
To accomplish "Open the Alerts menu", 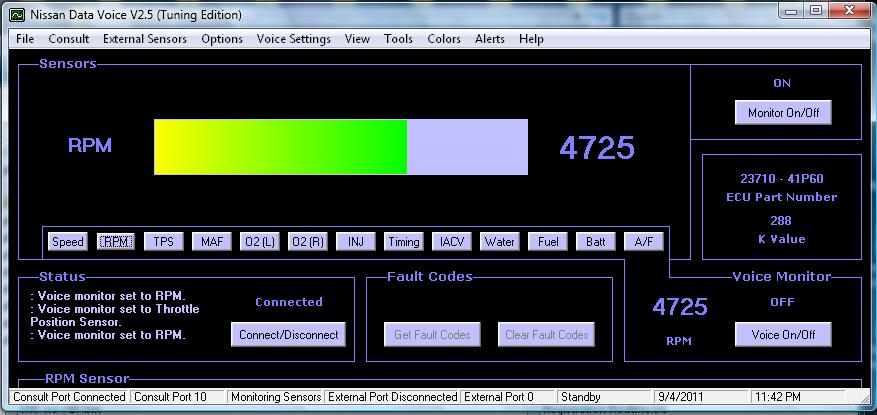I will [x=490, y=39].
